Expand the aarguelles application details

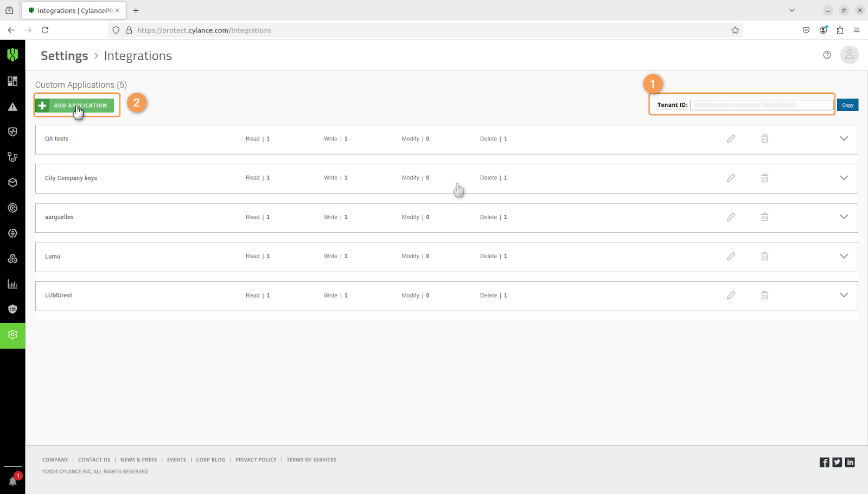click(x=844, y=217)
